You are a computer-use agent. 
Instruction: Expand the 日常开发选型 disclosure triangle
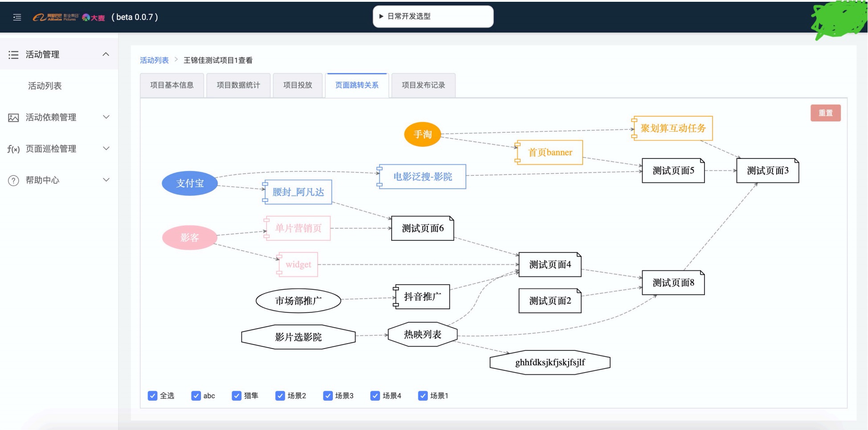point(381,16)
